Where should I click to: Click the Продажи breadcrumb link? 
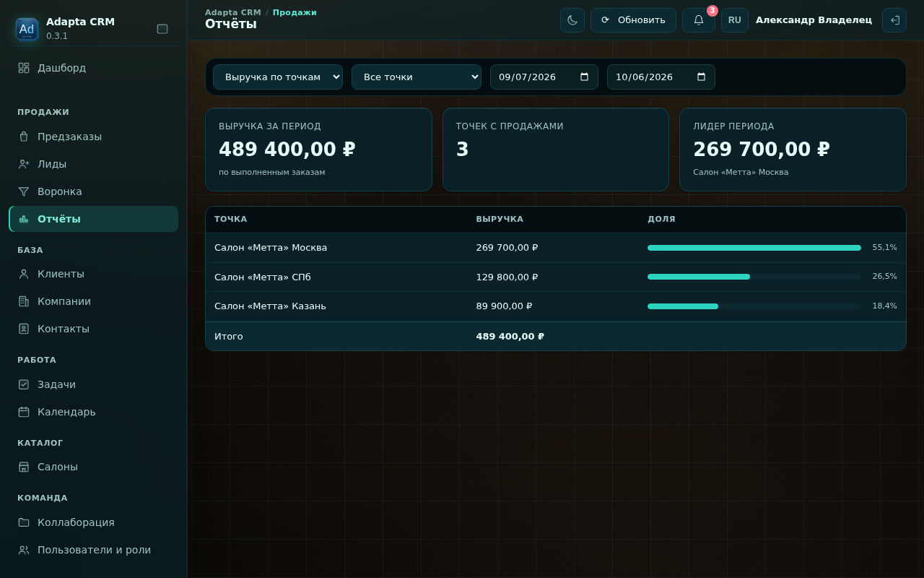pos(295,12)
